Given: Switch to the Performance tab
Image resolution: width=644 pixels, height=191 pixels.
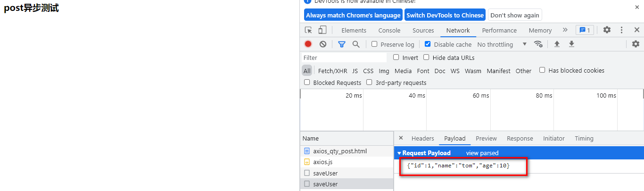Looking at the screenshot, I should (499, 30).
